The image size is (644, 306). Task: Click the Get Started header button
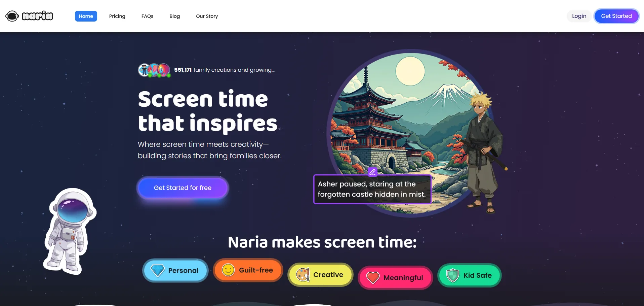(616, 16)
